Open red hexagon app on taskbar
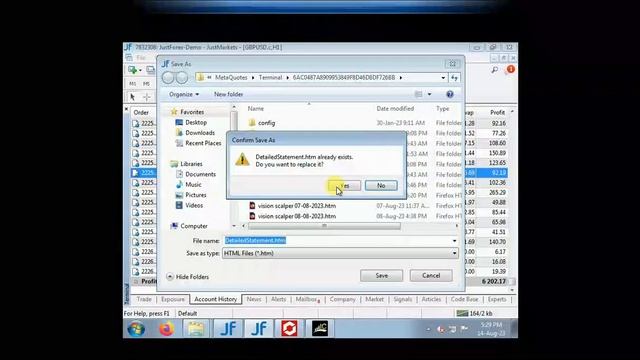Viewport: 640px width, 360px height. tap(289, 329)
